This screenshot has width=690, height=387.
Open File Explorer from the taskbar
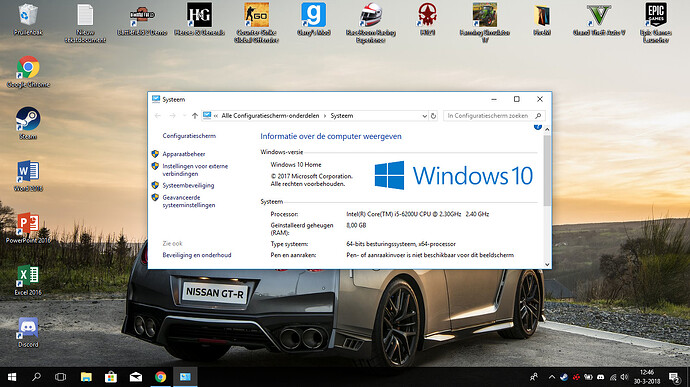click(x=86, y=377)
